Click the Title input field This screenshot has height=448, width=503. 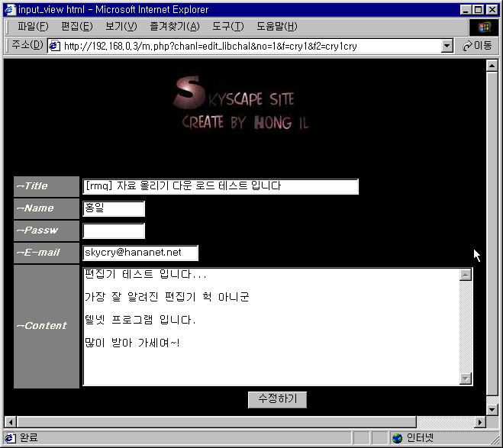(221, 186)
